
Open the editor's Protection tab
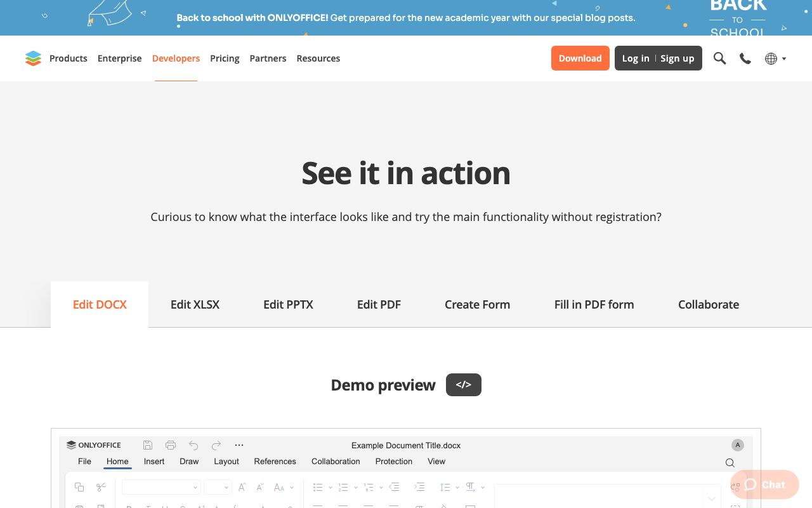394,462
